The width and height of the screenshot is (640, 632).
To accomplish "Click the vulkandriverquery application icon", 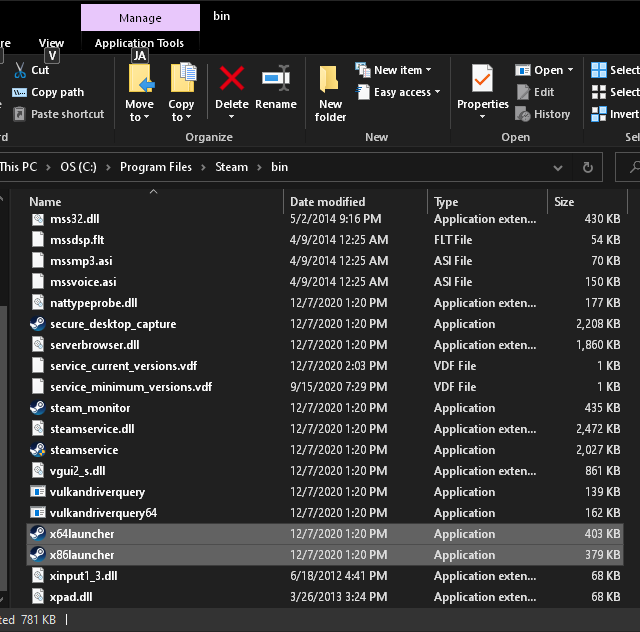I will pyautogui.click(x=38, y=492).
